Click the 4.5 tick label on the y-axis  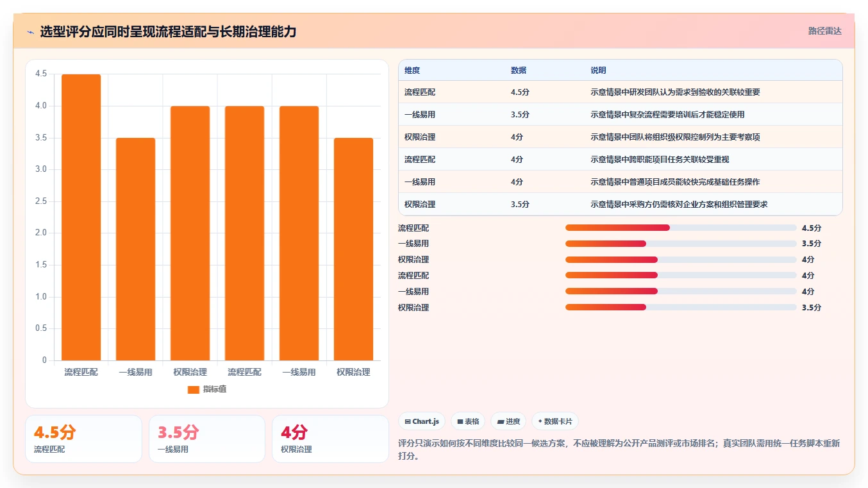coord(41,74)
